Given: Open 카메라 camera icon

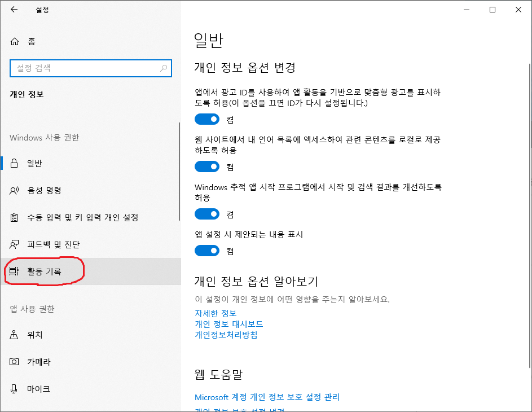Looking at the screenshot, I should coord(15,362).
